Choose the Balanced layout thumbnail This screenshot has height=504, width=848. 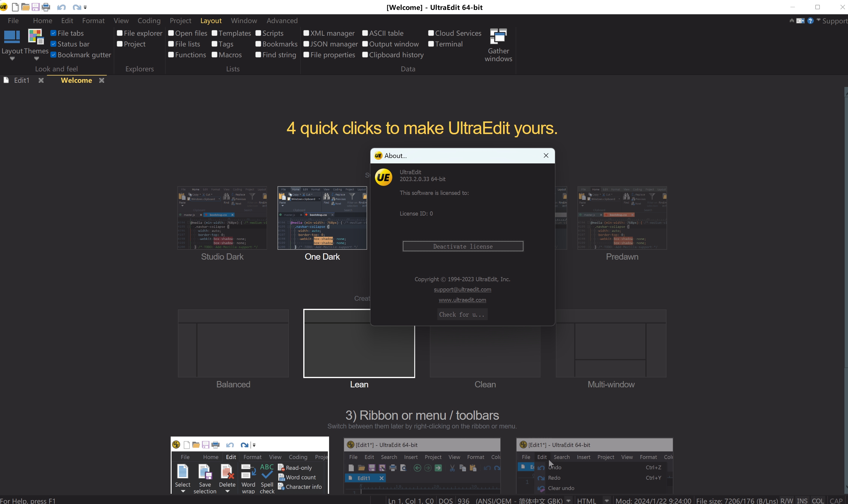point(233,343)
